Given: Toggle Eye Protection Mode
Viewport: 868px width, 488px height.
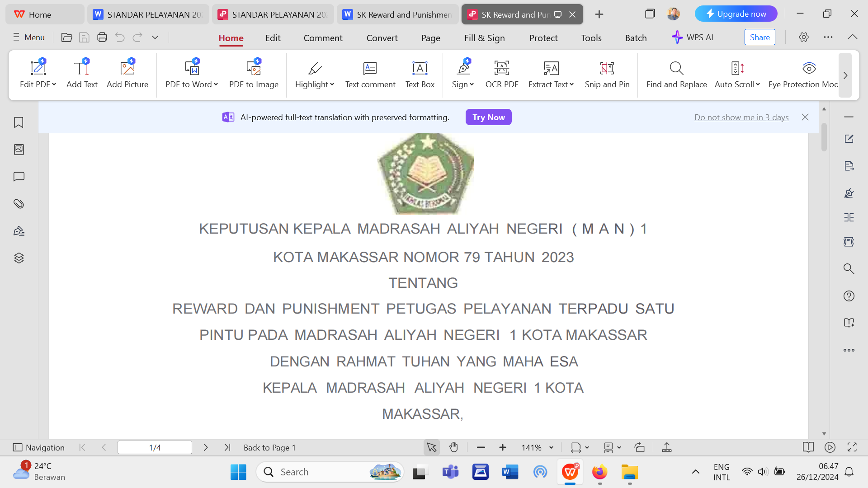Looking at the screenshot, I should pos(804,75).
